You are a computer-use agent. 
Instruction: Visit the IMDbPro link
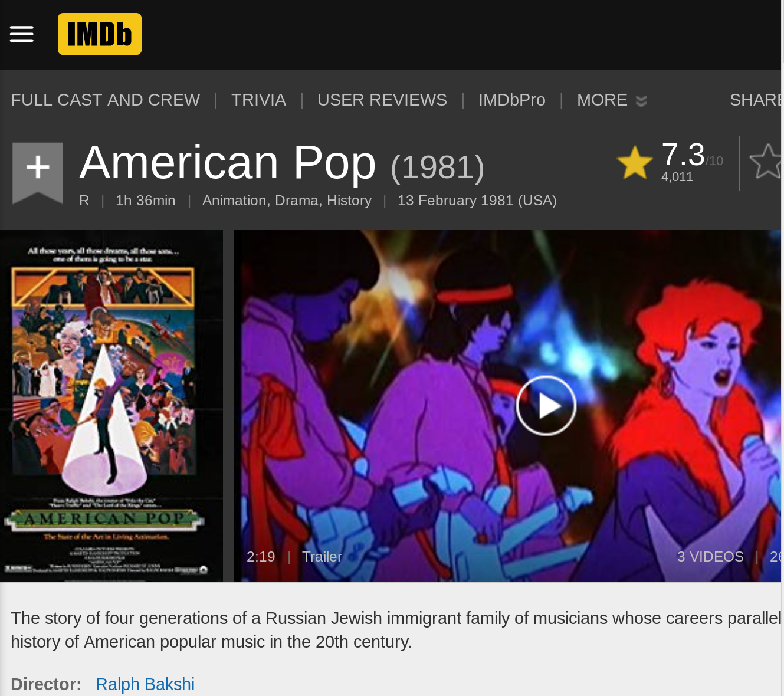512,100
